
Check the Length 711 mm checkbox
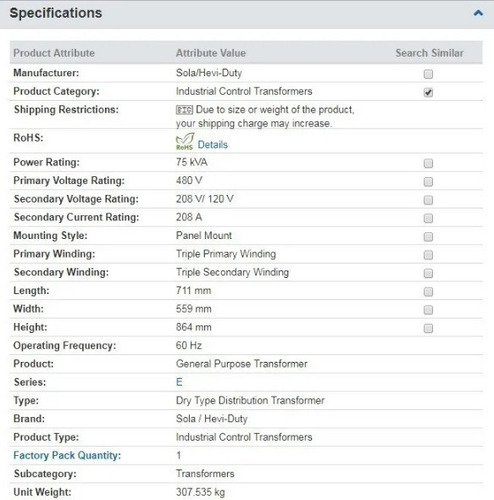pos(428,292)
